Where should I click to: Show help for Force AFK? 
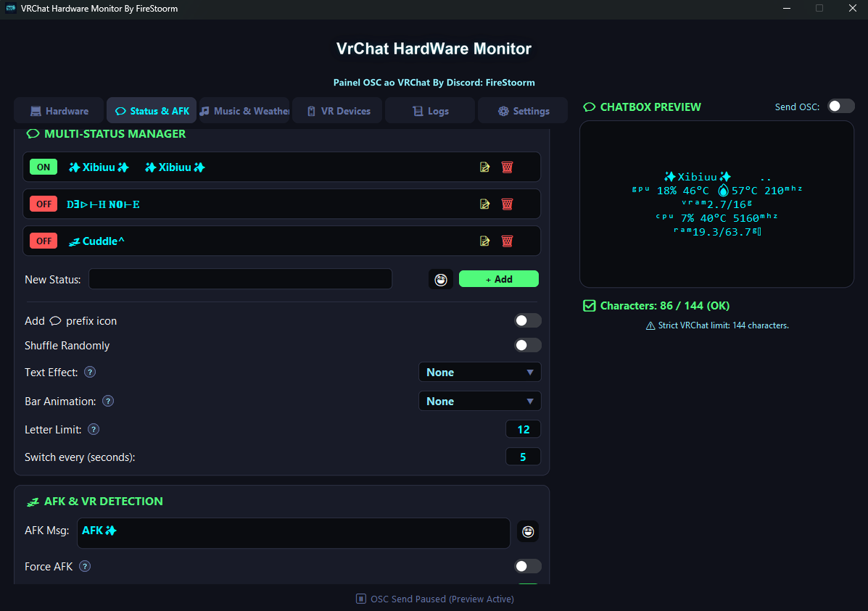coord(85,566)
